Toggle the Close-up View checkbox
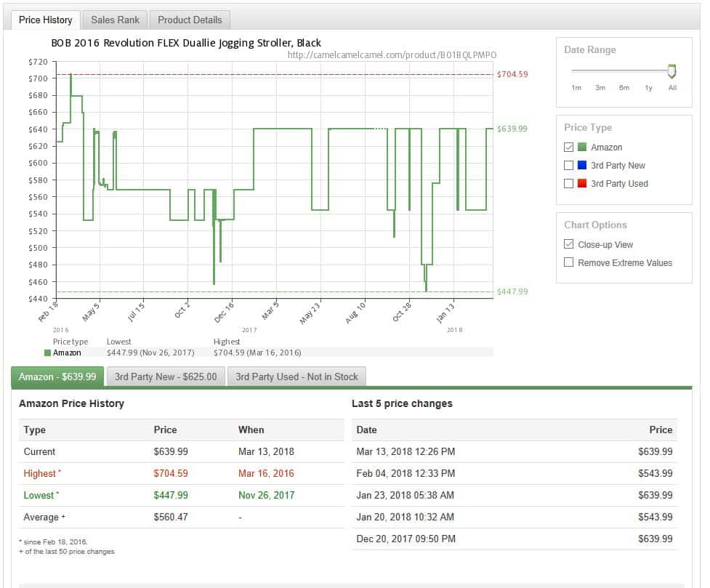The width and height of the screenshot is (710, 588). (x=569, y=244)
